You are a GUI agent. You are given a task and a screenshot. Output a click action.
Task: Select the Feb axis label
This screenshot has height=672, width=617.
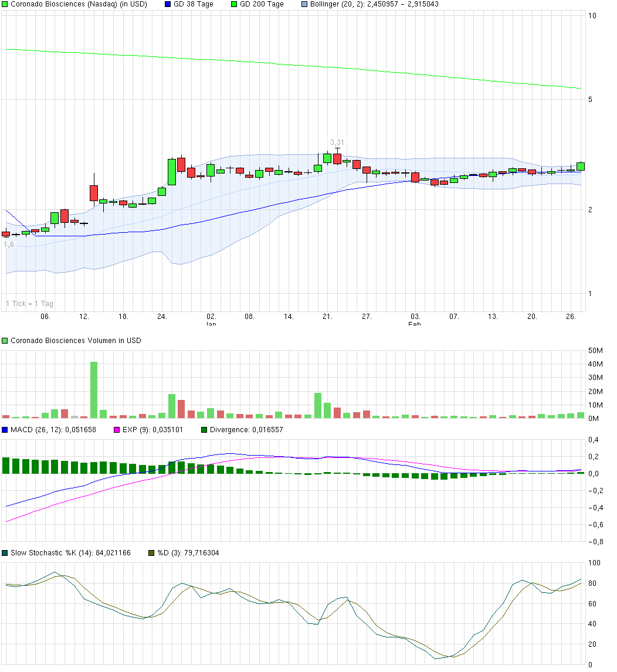click(413, 323)
